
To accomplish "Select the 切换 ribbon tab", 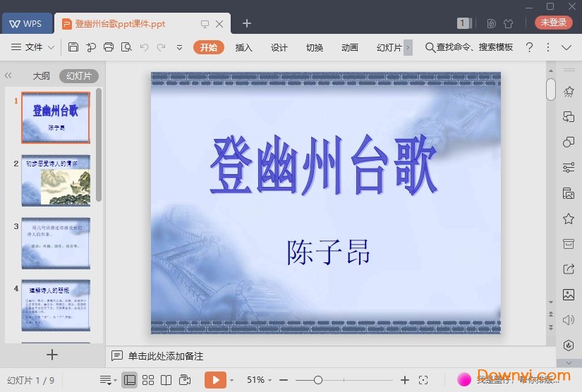I will click(x=315, y=47).
